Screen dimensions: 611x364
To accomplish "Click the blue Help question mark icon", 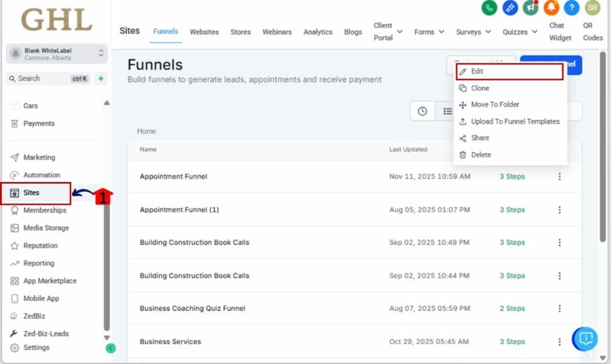I will [x=571, y=8].
